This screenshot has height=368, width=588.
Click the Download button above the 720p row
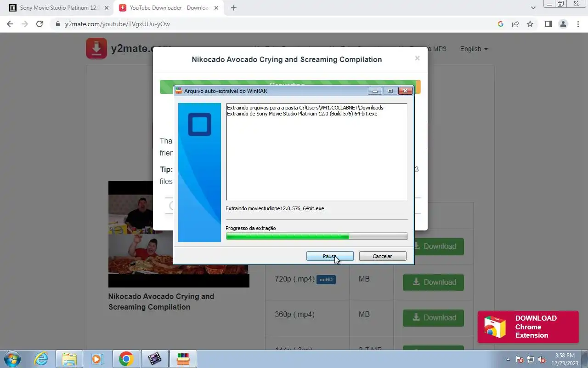coord(439,247)
